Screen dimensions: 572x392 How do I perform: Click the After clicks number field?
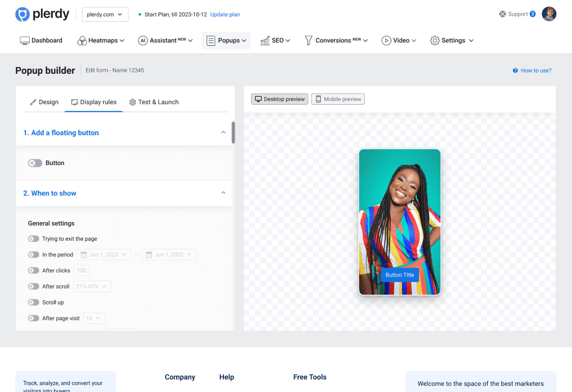coord(82,270)
